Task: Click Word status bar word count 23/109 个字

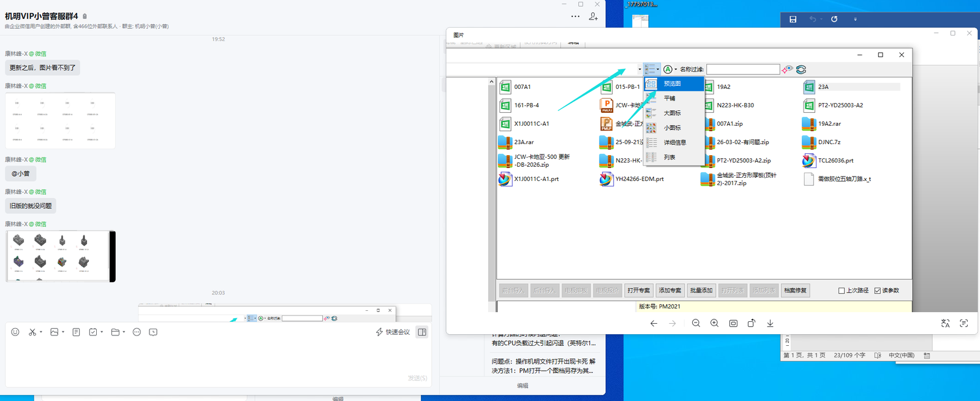Action: 849,356
